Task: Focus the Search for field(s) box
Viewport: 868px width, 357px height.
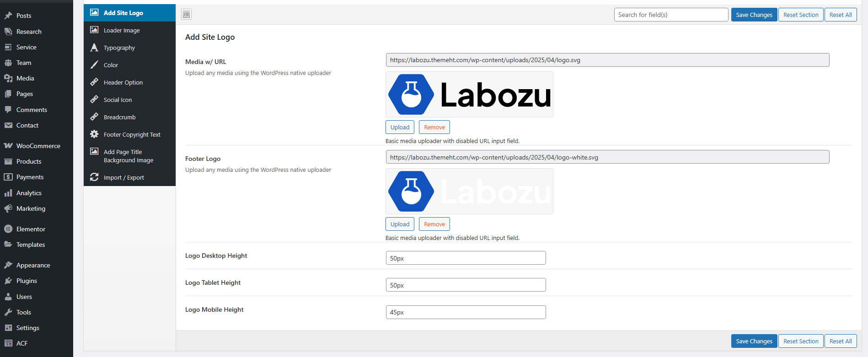Action: [x=670, y=15]
